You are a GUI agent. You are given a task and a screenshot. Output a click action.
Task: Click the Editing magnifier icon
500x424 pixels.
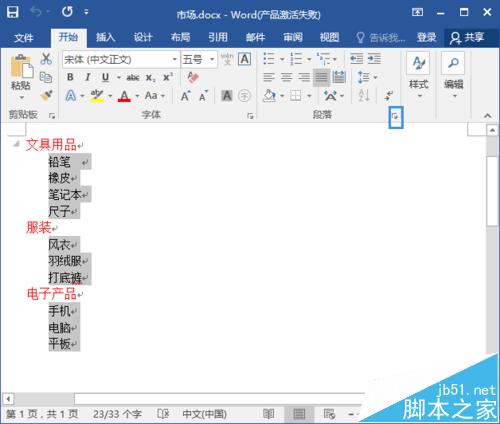[453, 63]
